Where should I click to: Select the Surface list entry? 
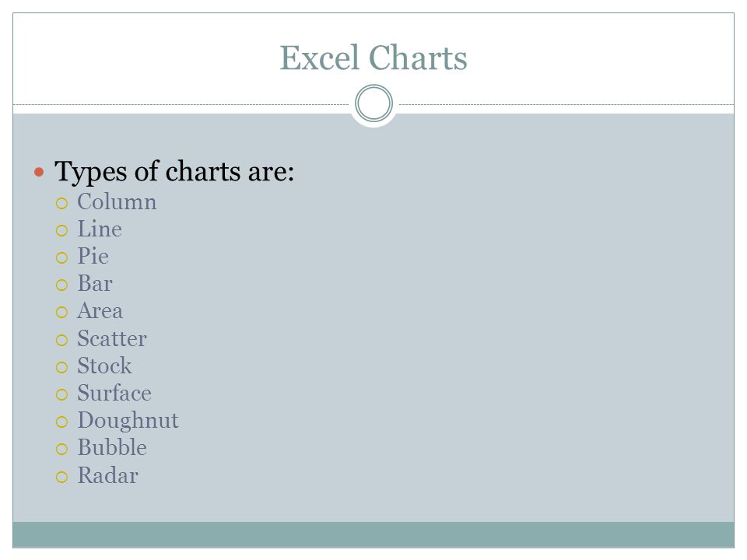click(114, 394)
